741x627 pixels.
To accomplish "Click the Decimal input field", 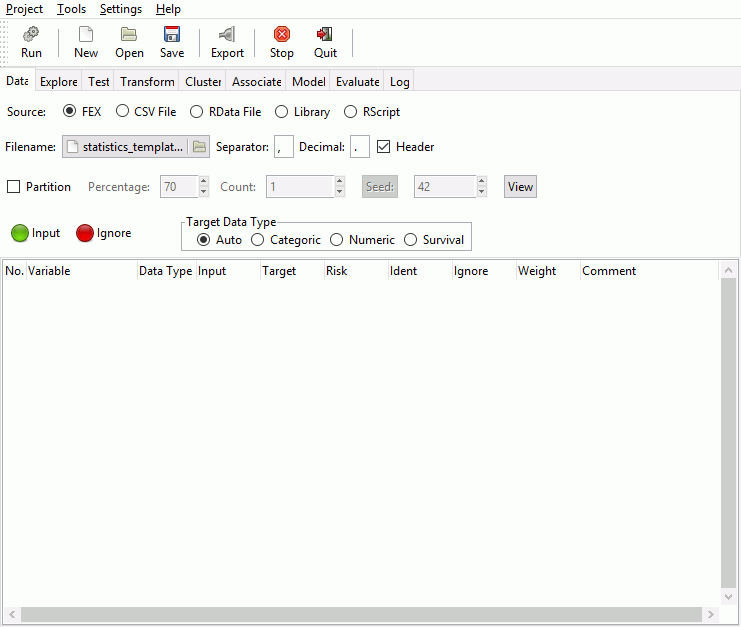I will tap(360, 146).
